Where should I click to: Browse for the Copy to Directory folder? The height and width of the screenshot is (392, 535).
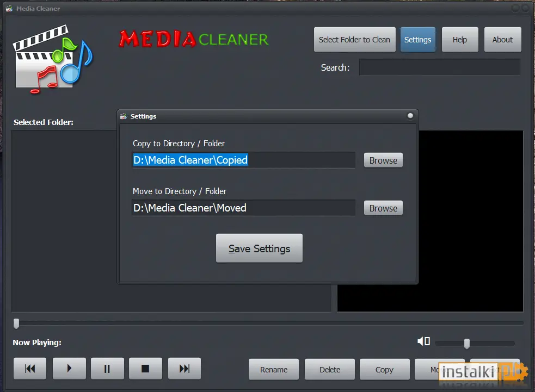click(383, 160)
